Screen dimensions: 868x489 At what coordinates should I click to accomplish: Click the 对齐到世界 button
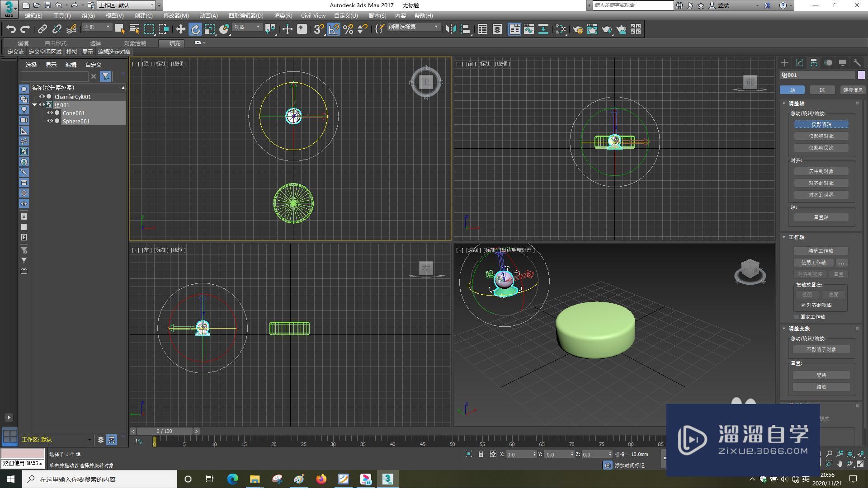821,195
